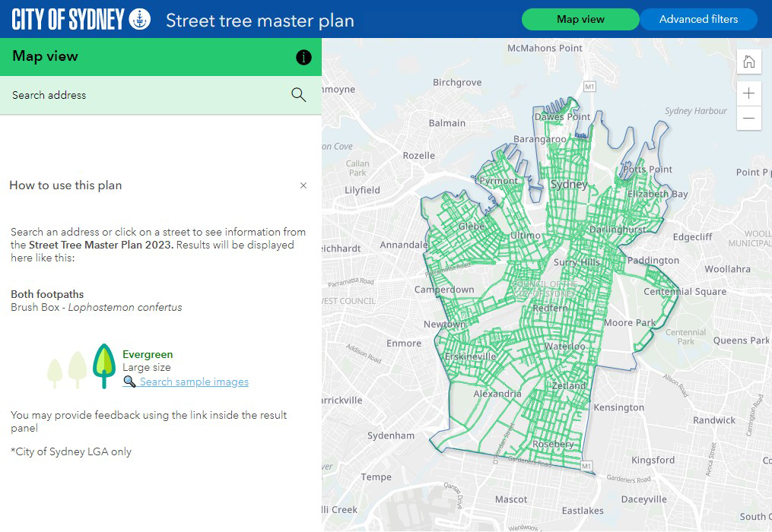Screen dimensions: 772x532
Task: Click the search magnifier icon
Action: click(x=298, y=94)
